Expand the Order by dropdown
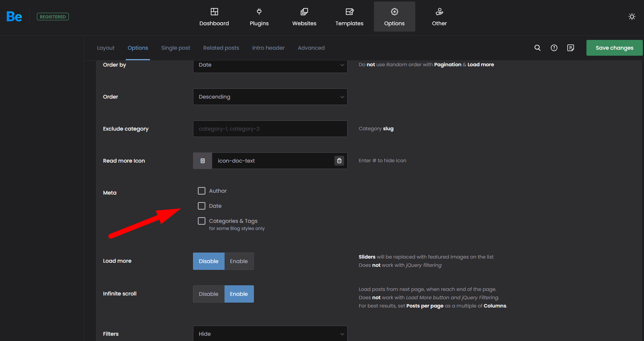The width and height of the screenshot is (644, 341). pos(270,65)
